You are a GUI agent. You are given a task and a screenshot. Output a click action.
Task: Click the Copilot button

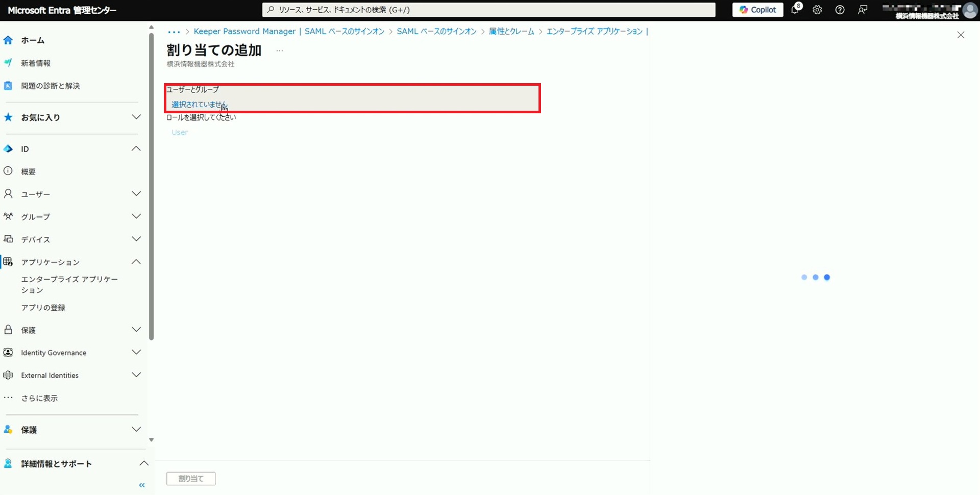(x=757, y=10)
